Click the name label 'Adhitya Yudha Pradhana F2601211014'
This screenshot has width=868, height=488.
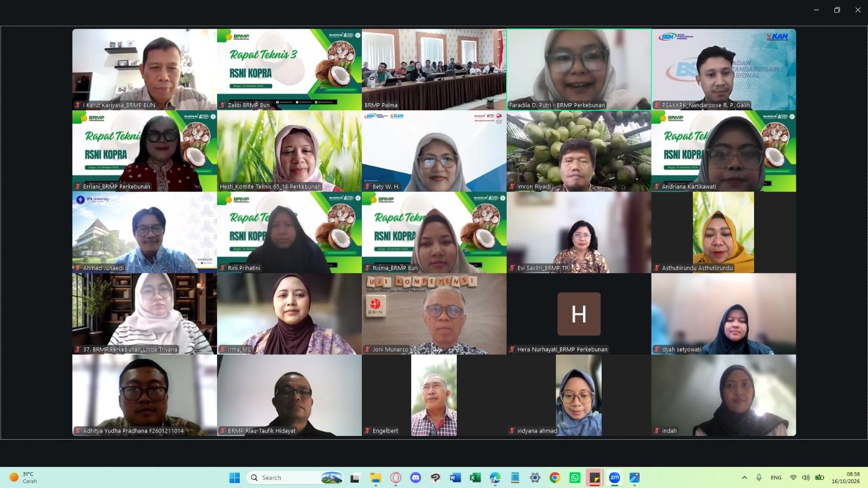(x=133, y=431)
